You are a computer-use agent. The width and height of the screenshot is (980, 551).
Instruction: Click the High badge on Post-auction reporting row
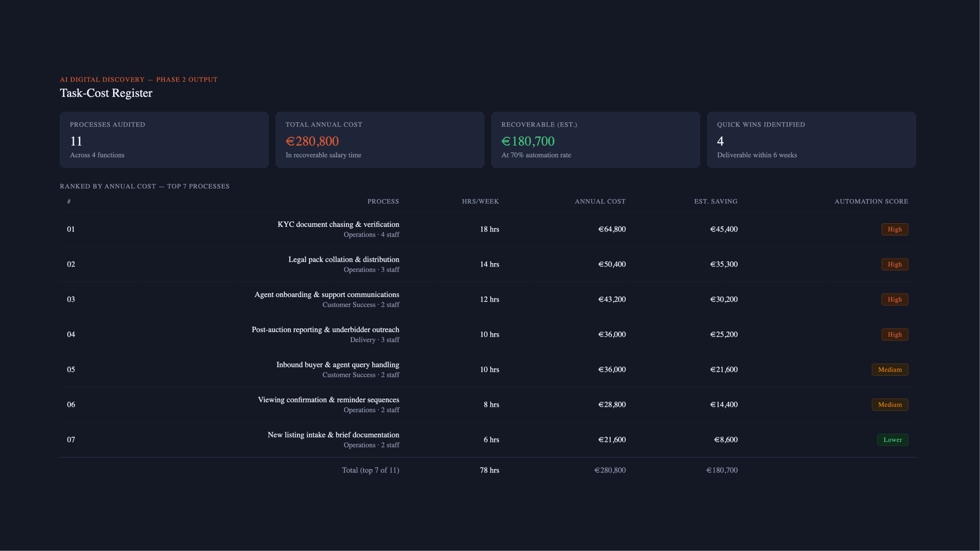(894, 334)
